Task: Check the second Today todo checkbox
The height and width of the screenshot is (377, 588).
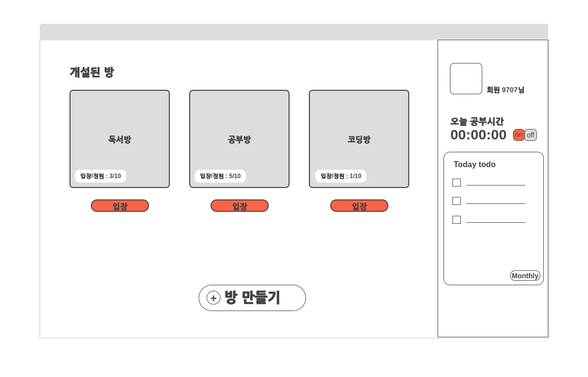Action: [456, 201]
